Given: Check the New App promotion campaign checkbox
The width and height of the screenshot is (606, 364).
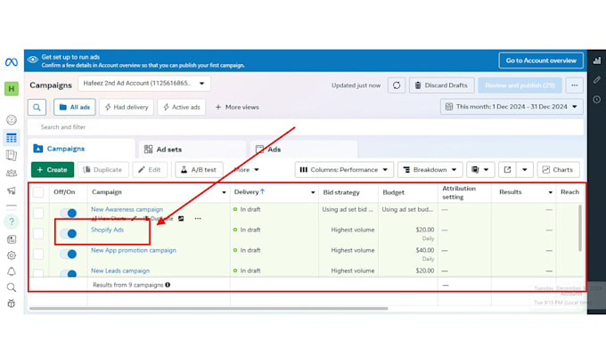Looking at the screenshot, I should tap(38, 254).
